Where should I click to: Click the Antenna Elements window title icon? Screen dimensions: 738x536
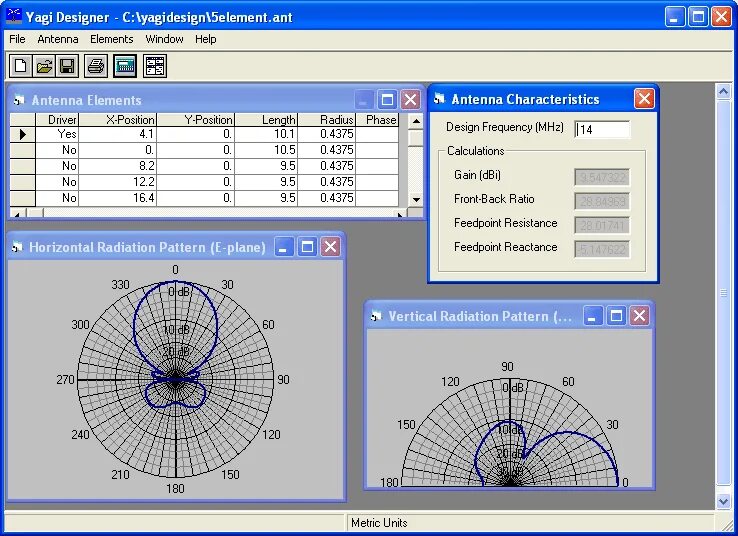click(x=19, y=100)
